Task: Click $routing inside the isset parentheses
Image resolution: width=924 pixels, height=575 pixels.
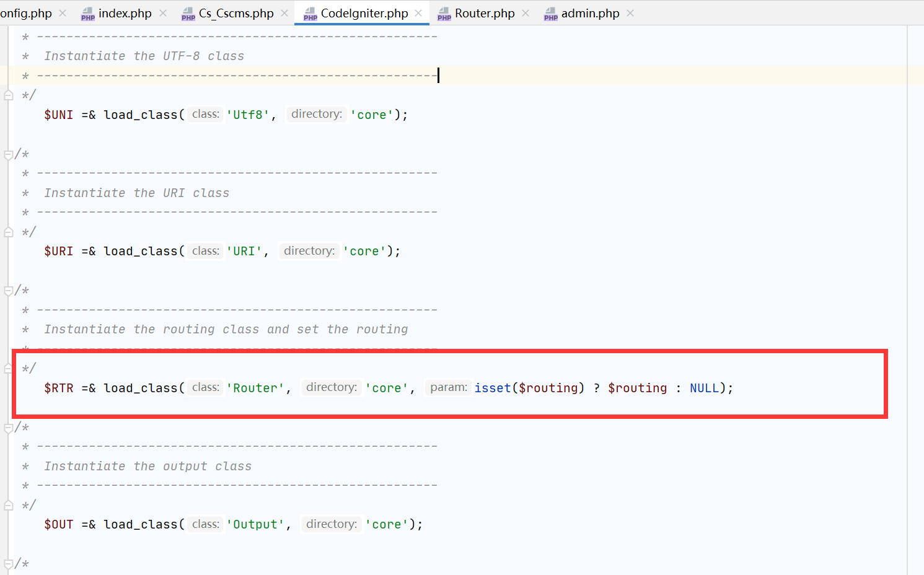Action: 548,388
